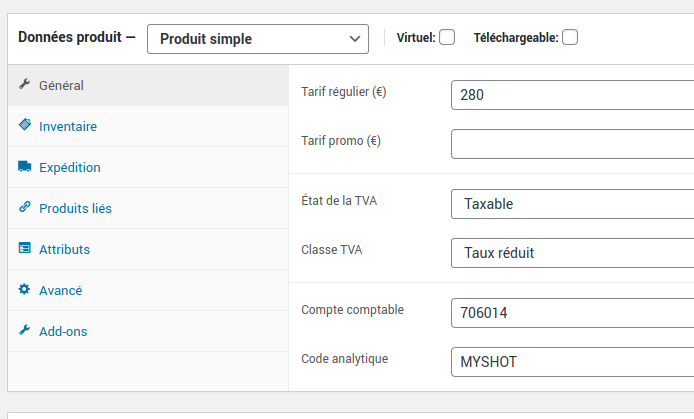Click the Attributs list icon

(x=25, y=249)
